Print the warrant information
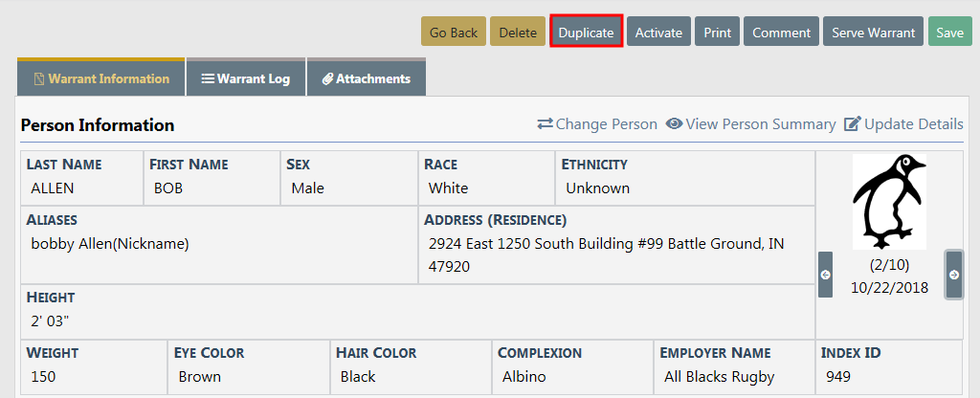Viewport: 980px width, 398px height. coord(718,33)
